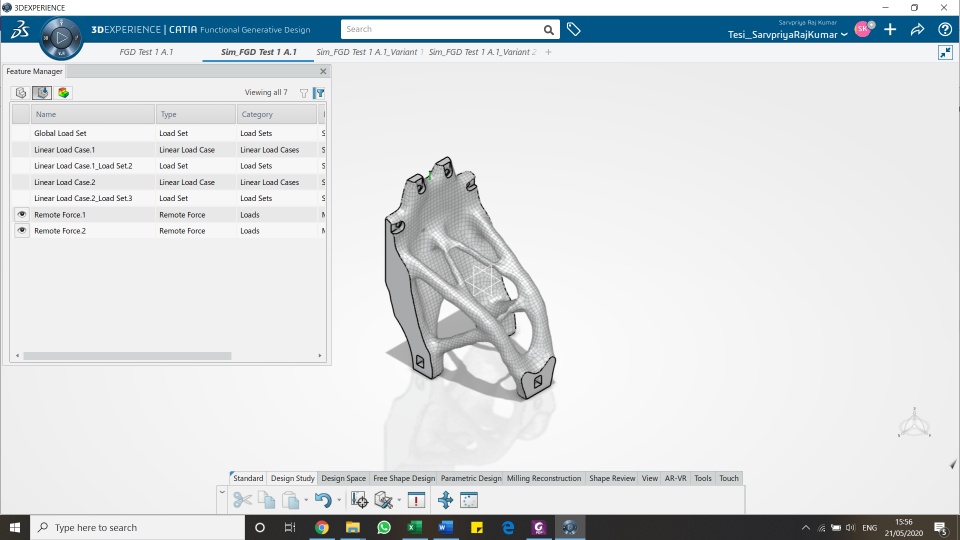Click the expand view arrows icon
This screenshot has height=540, width=960.
click(945, 52)
